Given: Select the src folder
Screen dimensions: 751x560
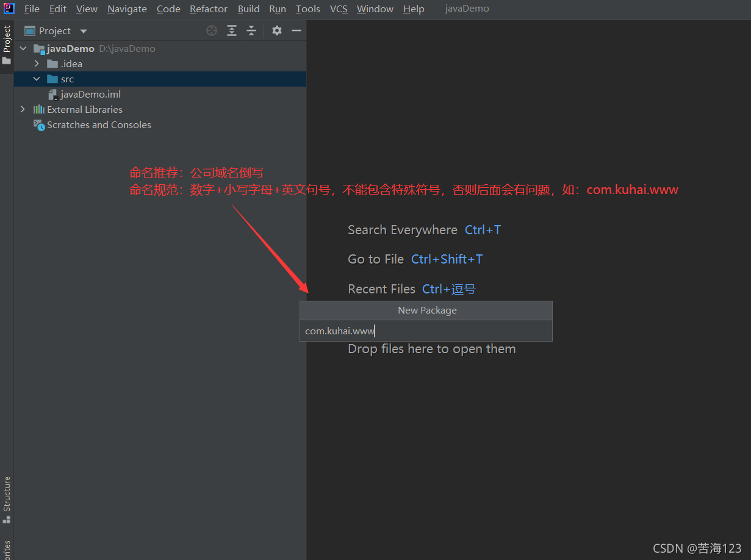Looking at the screenshot, I should (67, 79).
